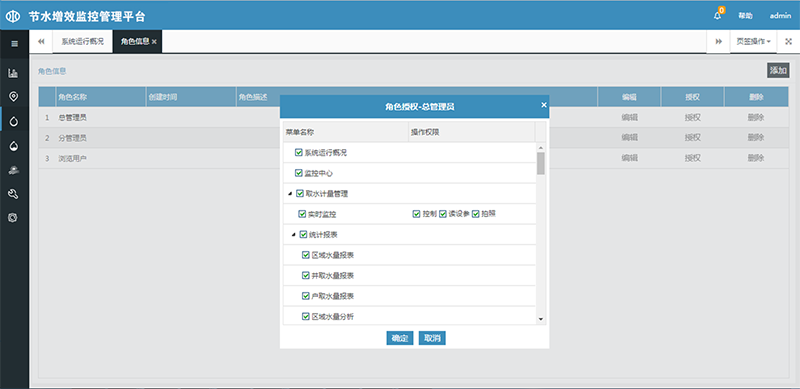Viewport: 800px width, 389px height.
Task: Click 编辑 for 浏览用户 row
Action: click(629, 158)
